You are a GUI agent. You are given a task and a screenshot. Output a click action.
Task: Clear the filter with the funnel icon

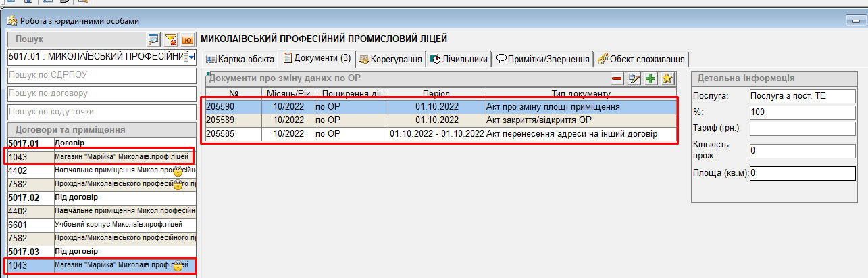(x=171, y=39)
